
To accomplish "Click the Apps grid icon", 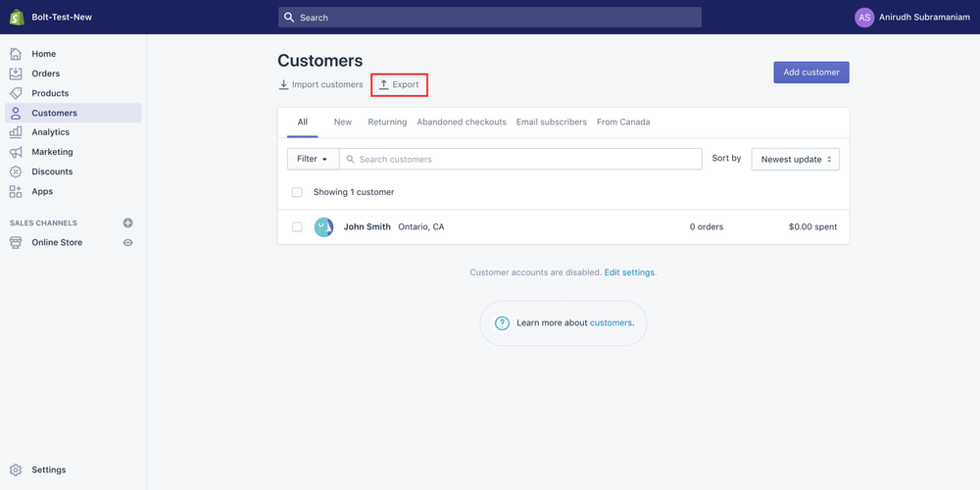I will point(16,191).
